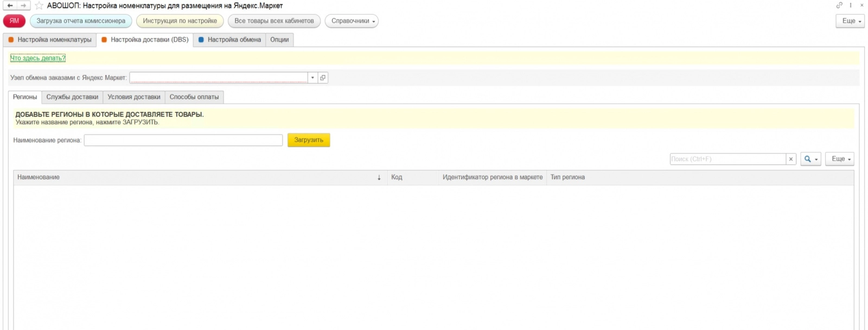Expand the Справочники dropdown menu
The image size is (868, 330).
point(352,21)
